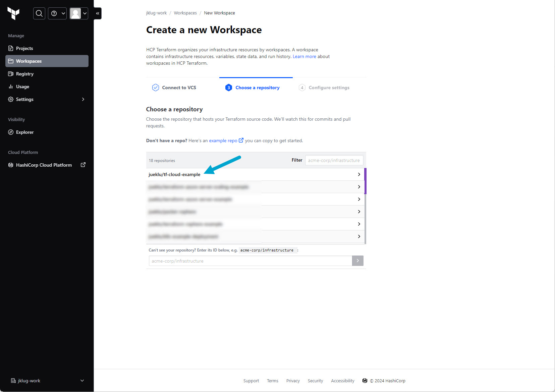The image size is (555, 392).
Task: Open Explorer under Visibility
Action: point(25,132)
